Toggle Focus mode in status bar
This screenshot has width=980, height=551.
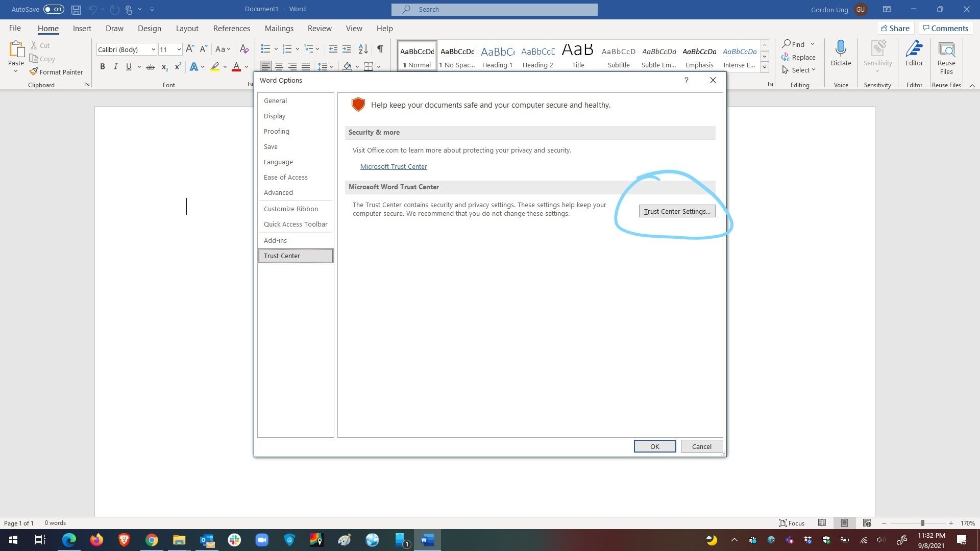(x=792, y=523)
